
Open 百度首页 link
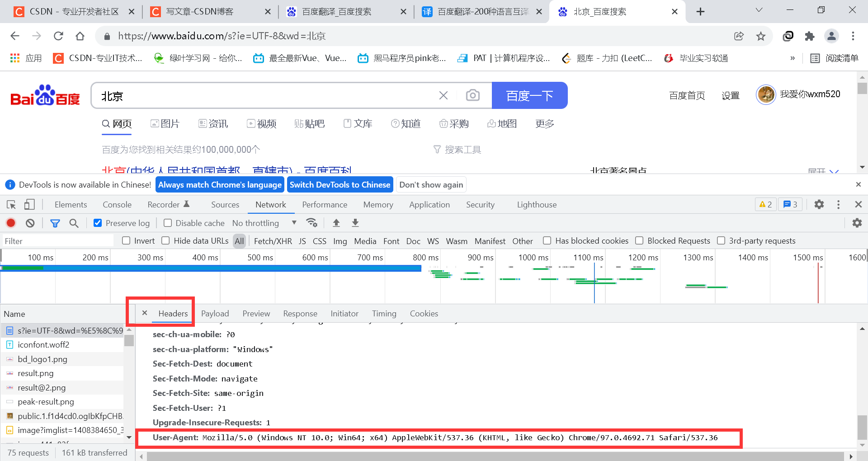(687, 95)
